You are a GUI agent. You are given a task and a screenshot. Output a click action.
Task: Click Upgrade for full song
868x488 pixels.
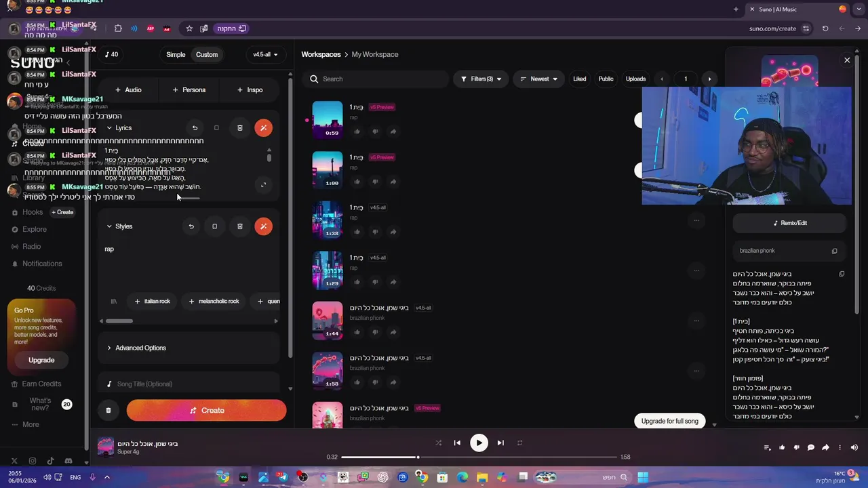point(670,421)
